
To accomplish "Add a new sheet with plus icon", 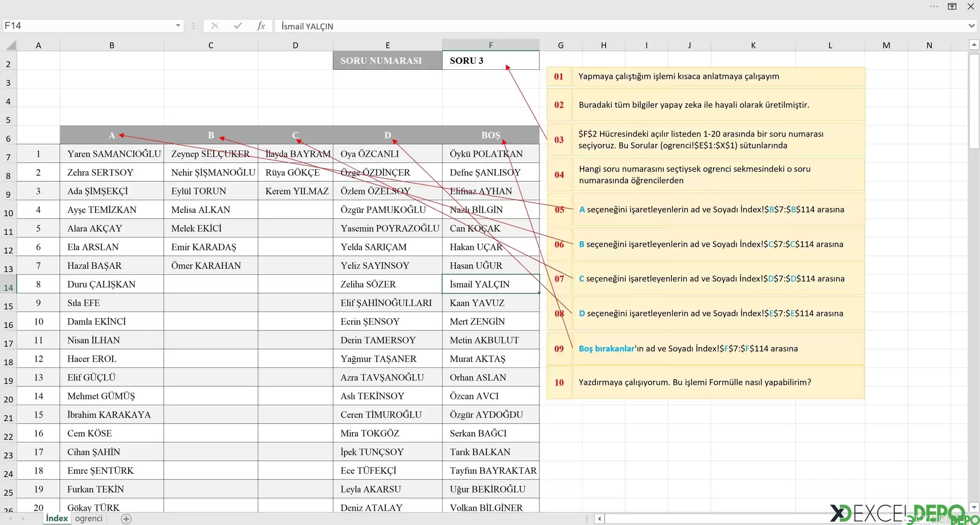I will tap(126, 519).
